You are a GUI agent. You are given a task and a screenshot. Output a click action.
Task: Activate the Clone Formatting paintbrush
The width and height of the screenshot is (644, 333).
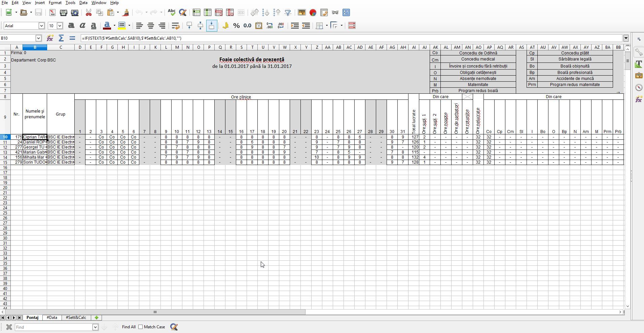tap(126, 12)
